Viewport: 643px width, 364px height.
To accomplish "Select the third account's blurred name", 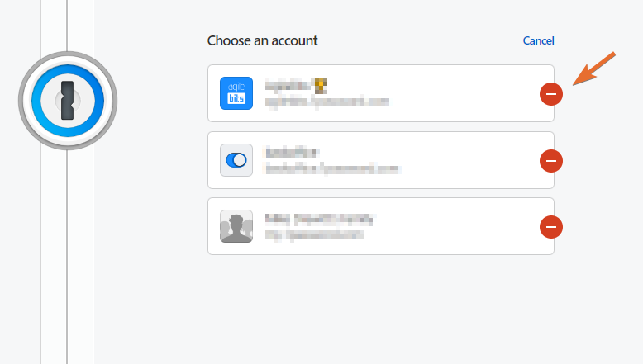I will pyautogui.click(x=320, y=219).
